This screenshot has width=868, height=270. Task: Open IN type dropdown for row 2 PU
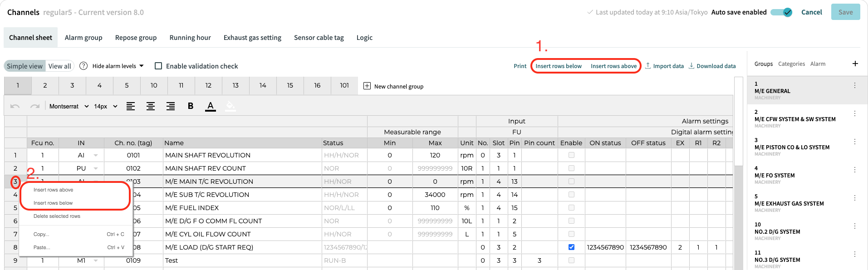(96, 168)
